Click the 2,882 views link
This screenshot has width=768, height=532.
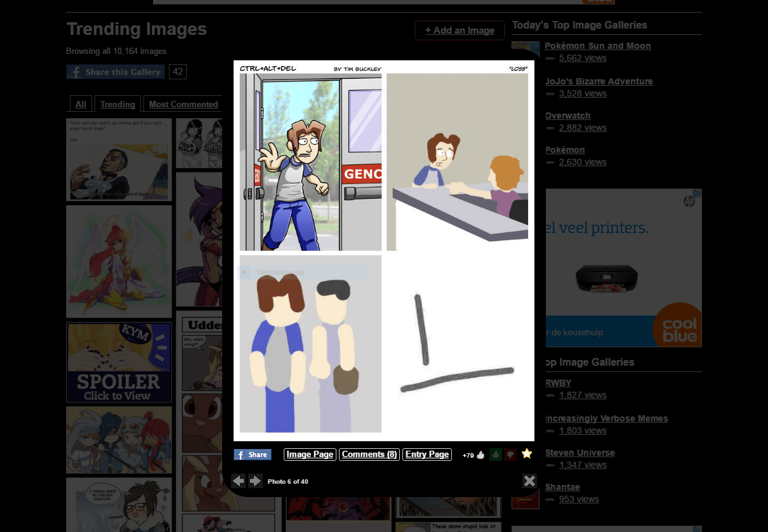tap(583, 128)
